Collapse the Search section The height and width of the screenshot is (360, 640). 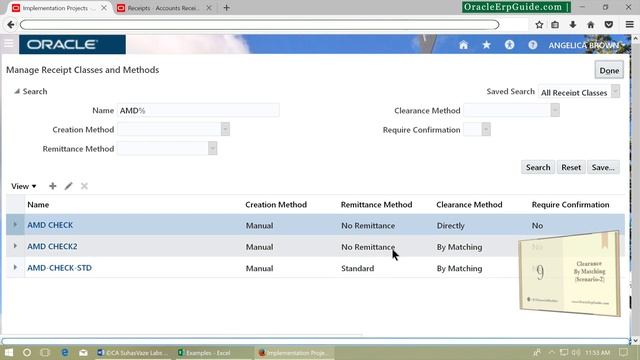point(17,91)
